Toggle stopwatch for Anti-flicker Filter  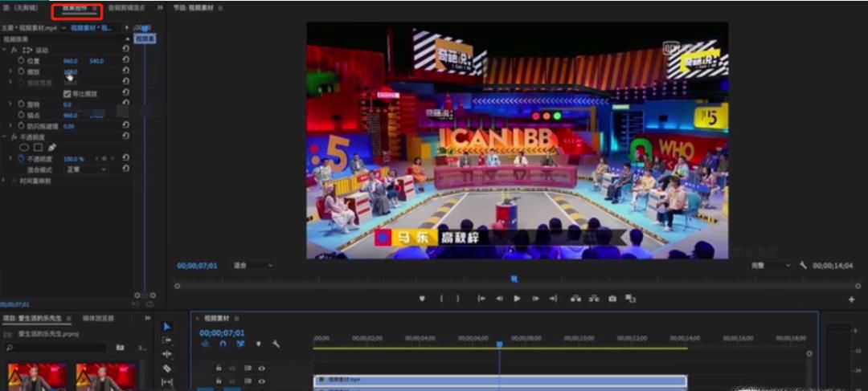[22, 126]
